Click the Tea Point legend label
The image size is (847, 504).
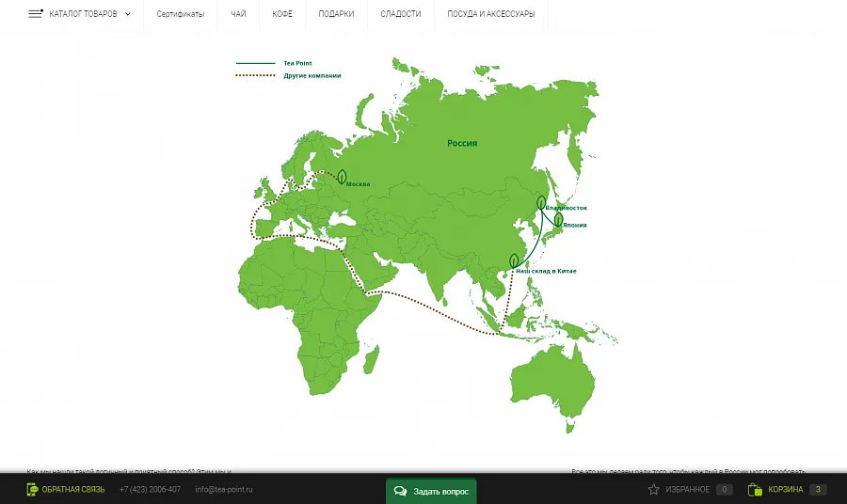coord(297,63)
